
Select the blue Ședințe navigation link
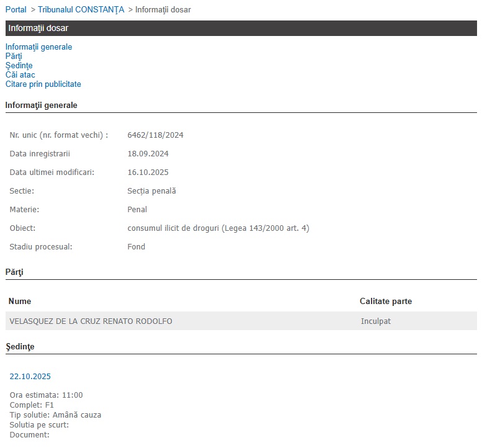pyautogui.click(x=19, y=66)
